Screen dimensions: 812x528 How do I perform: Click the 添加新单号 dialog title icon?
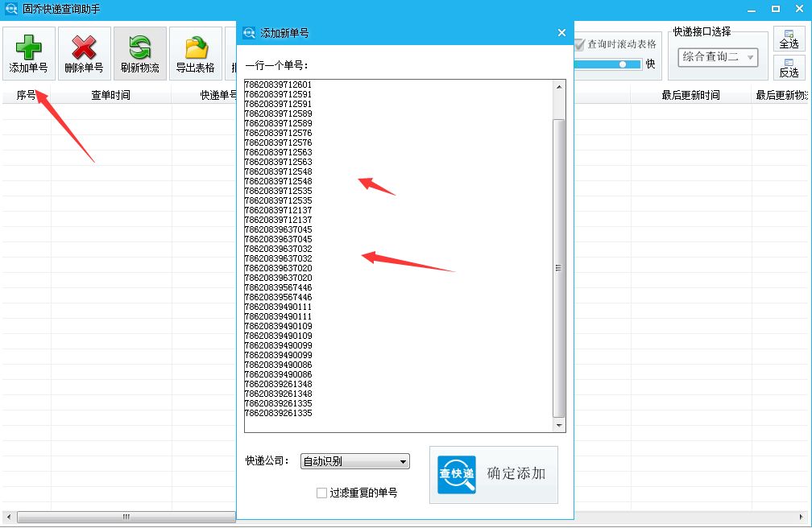pos(249,33)
